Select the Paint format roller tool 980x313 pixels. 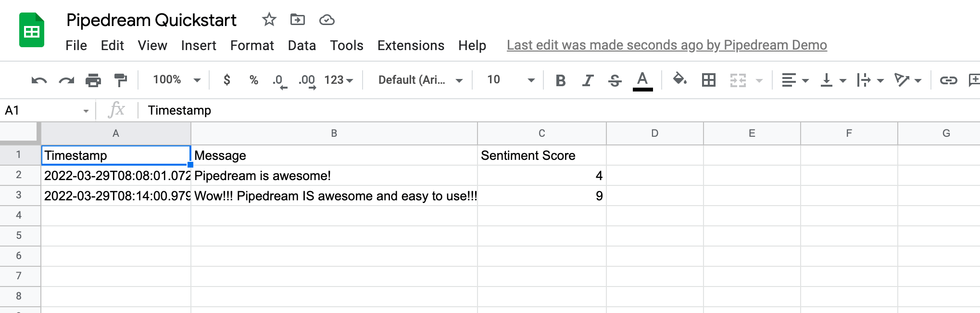[120, 80]
